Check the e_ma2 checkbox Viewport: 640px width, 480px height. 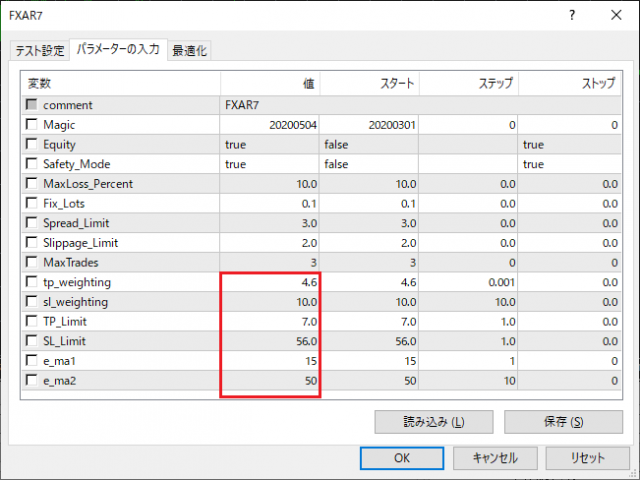point(31,380)
